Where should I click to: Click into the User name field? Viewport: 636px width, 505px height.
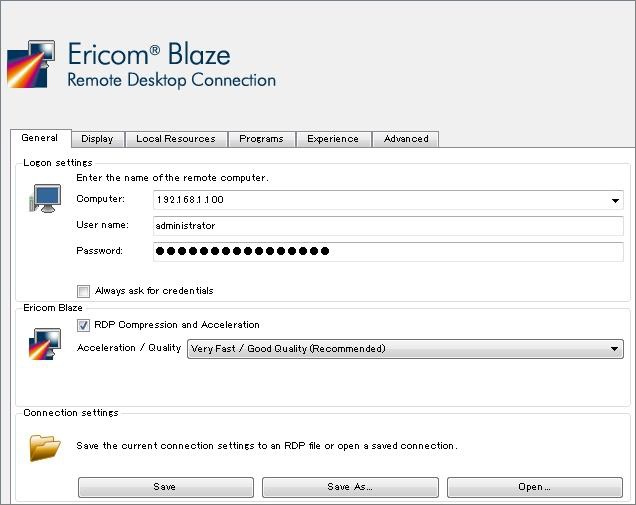pos(388,226)
